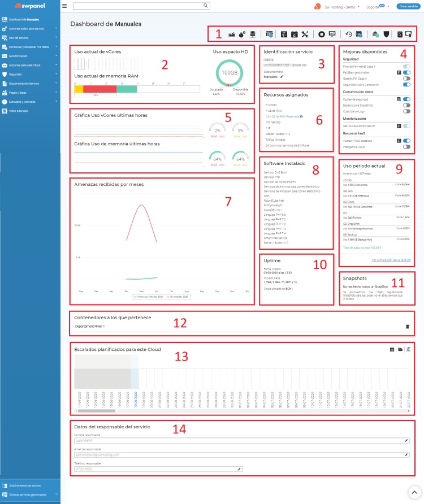Toggle Amenazas Tratadas 2020 chart legend
This screenshot has height=504, width=424.
point(148,297)
